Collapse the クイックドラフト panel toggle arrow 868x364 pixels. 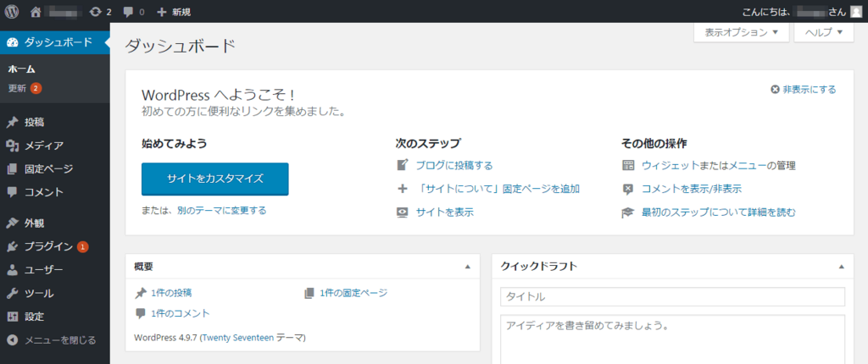click(842, 266)
